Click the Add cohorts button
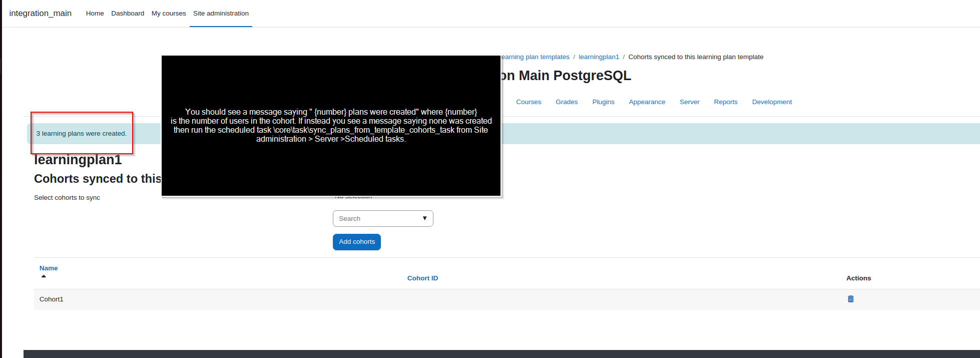980x358 pixels. 357,242
